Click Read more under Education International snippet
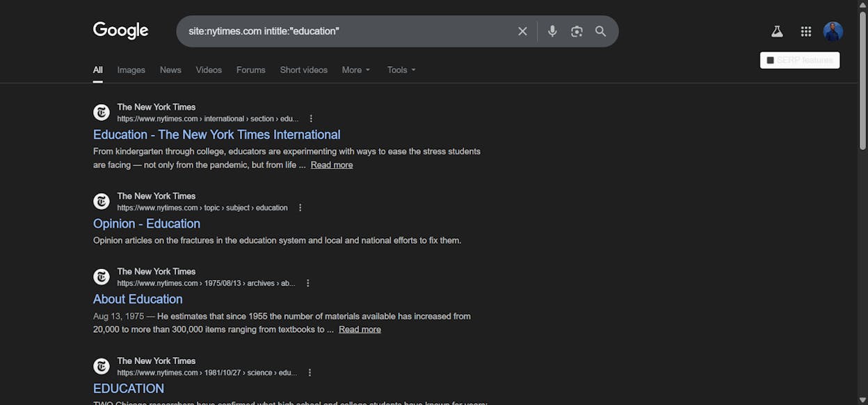The width and height of the screenshot is (868, 405). (x=332, y=165)
